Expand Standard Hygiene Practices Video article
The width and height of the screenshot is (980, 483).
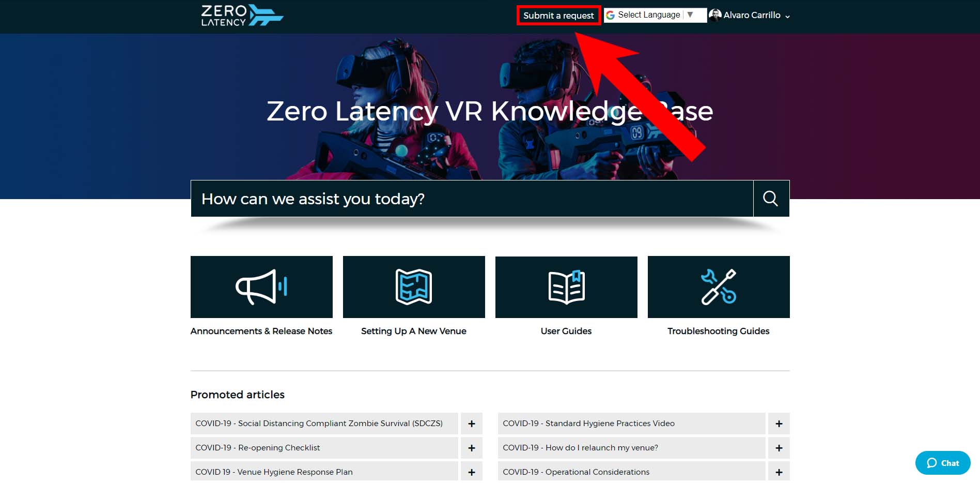(779, 424)
